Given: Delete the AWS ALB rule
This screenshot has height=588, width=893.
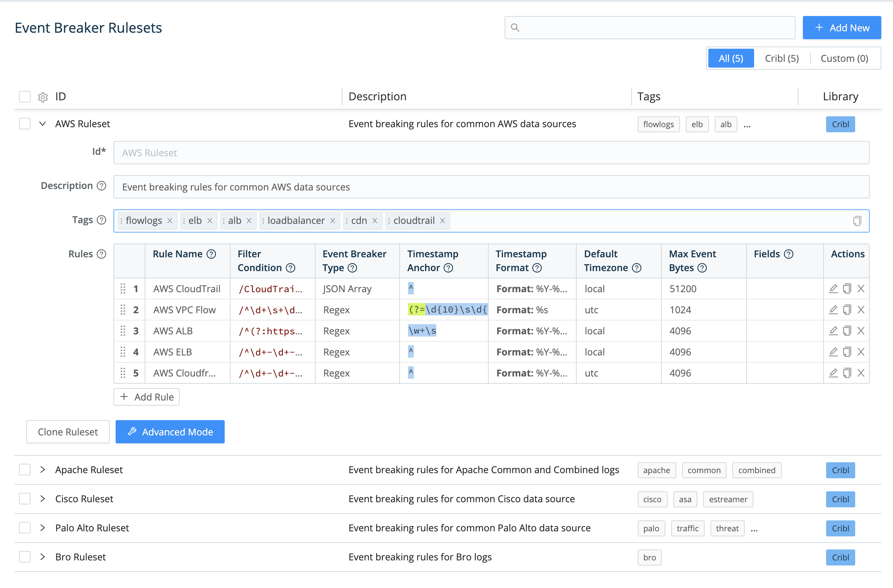Looking at the screenshot, I should pos(861,331).
